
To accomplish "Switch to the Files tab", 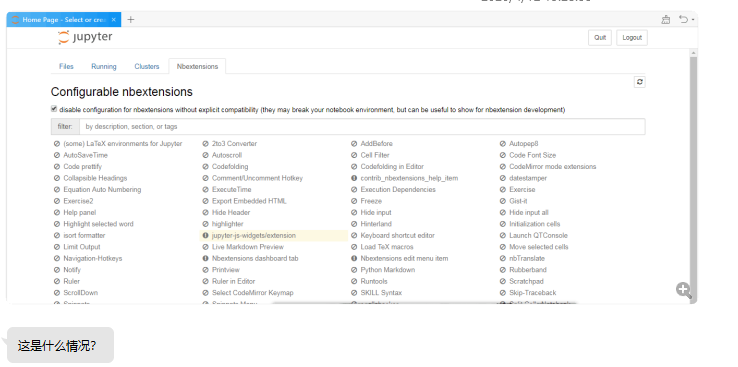I will 66,66.
